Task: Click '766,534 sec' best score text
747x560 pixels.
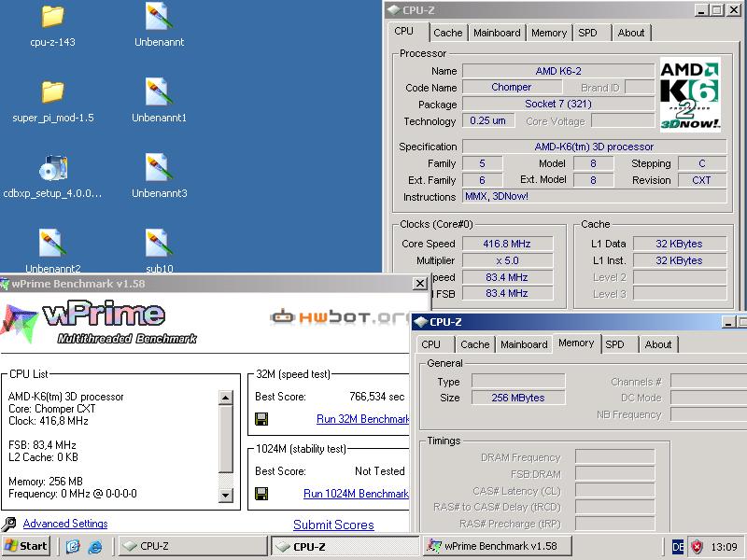Action: (x=377, y=397)
